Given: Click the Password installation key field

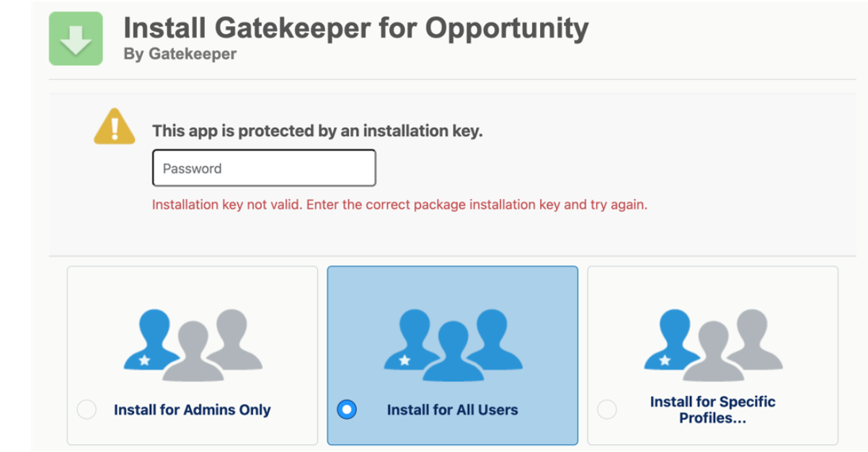Looking at the screenshot, I should tap(264, 167).
